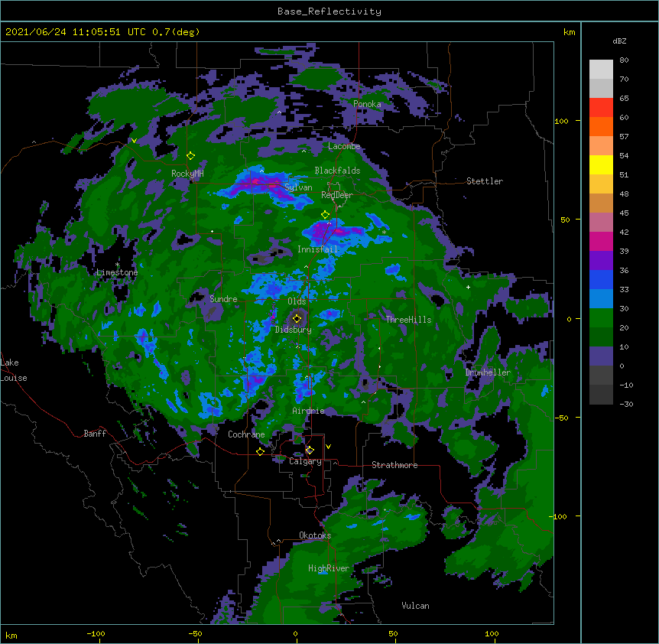Select the bright green swatch for 20-30 dBZ
The width and height of the screenshot is (659, 644).
coord(601,318)
